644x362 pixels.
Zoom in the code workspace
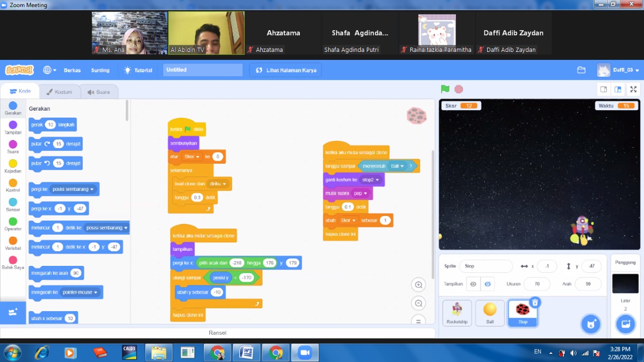click(x=418, y=285)
